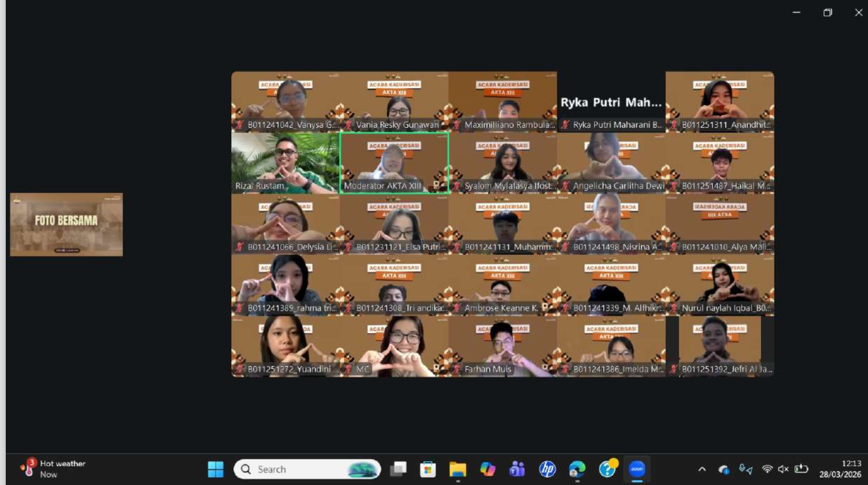Toggle the muted volume speaker icon
Image resolution: width=868 pixels, height=485 pixels.
(x=783, y=469)
